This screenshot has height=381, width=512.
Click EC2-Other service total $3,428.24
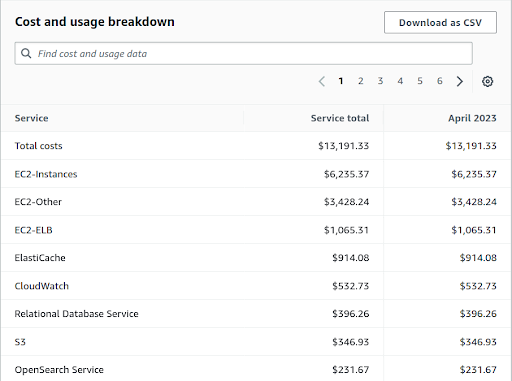coord(346,202)
